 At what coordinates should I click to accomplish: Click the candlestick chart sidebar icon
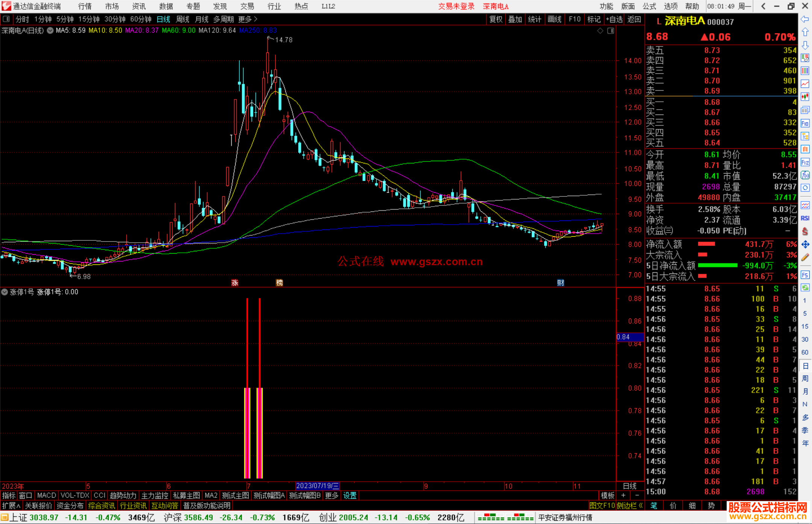805,97
